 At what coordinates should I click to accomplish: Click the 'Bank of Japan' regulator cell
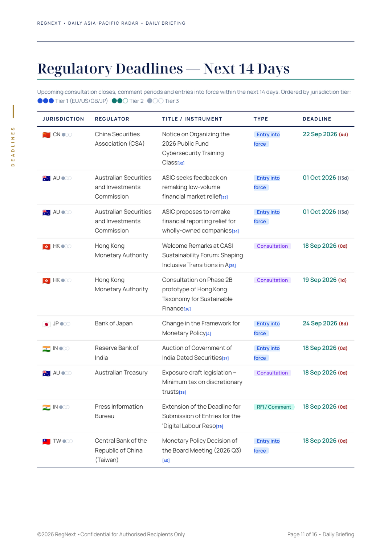point(114,324)
